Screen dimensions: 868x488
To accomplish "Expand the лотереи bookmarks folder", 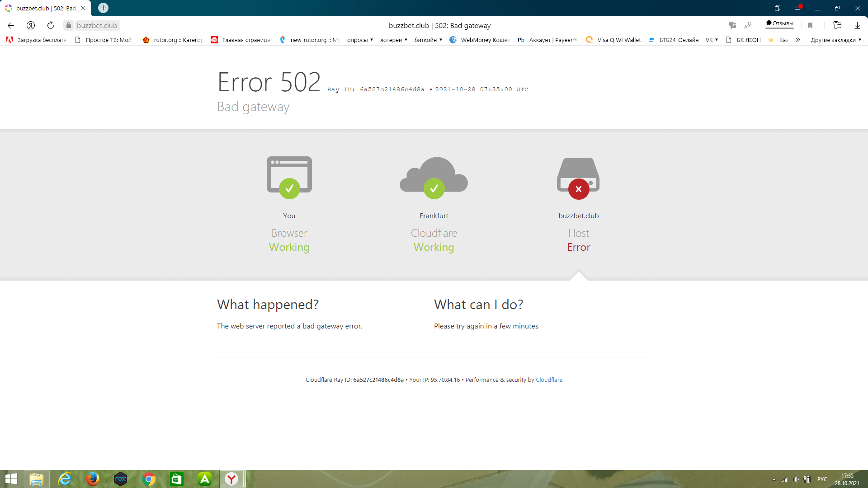I will click(393, 40).
